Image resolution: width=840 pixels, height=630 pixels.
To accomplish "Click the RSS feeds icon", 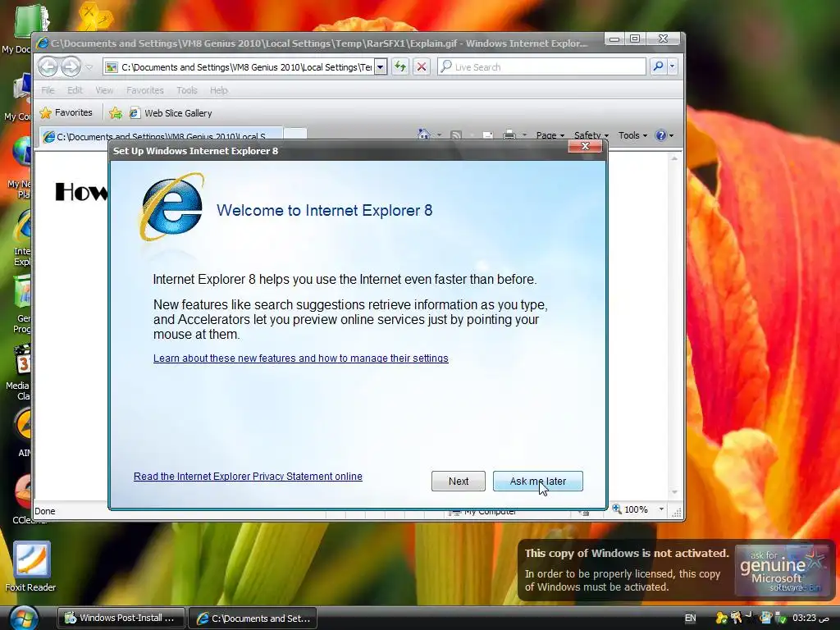I will 456,135.
